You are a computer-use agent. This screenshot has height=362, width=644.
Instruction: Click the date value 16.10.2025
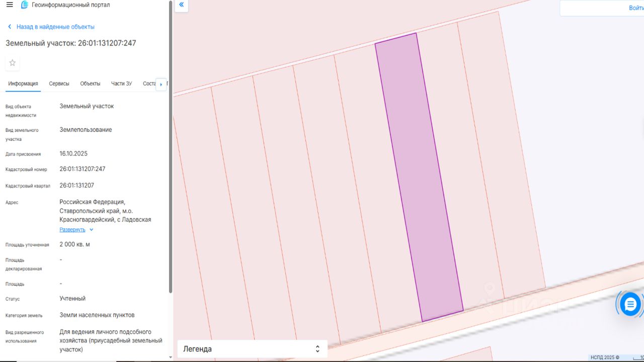[x=73, y=154]
